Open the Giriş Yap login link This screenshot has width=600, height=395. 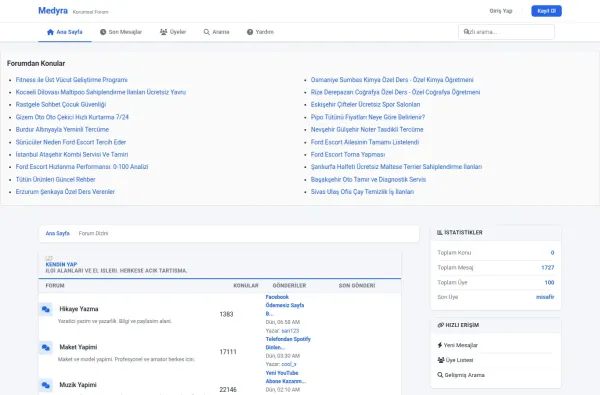[x=501, y=11]
